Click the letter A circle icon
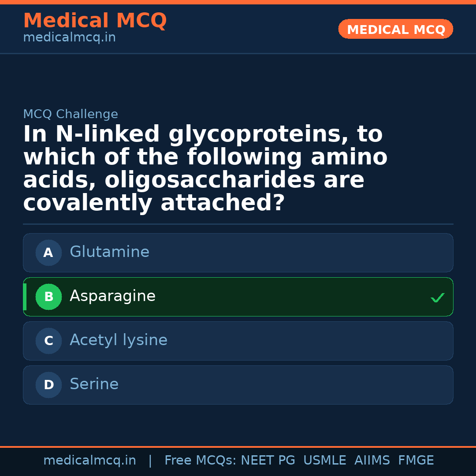476x476 pixels. [48, 253]
